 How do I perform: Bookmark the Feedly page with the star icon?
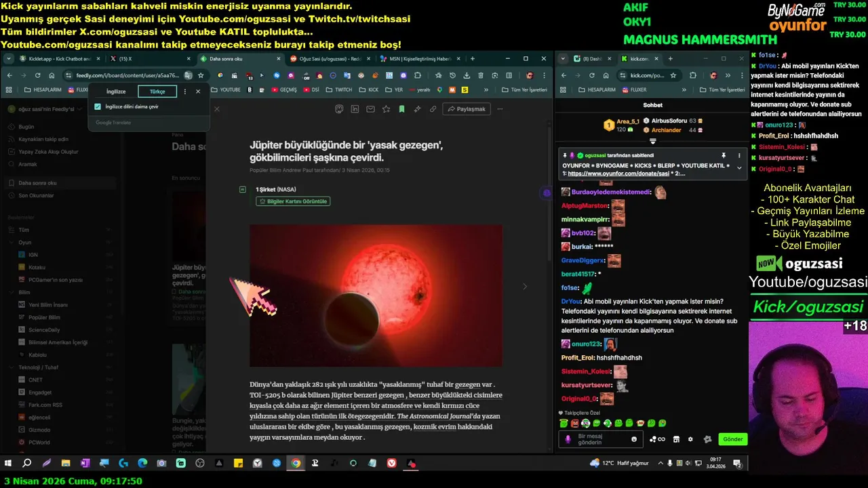(201, 75)
